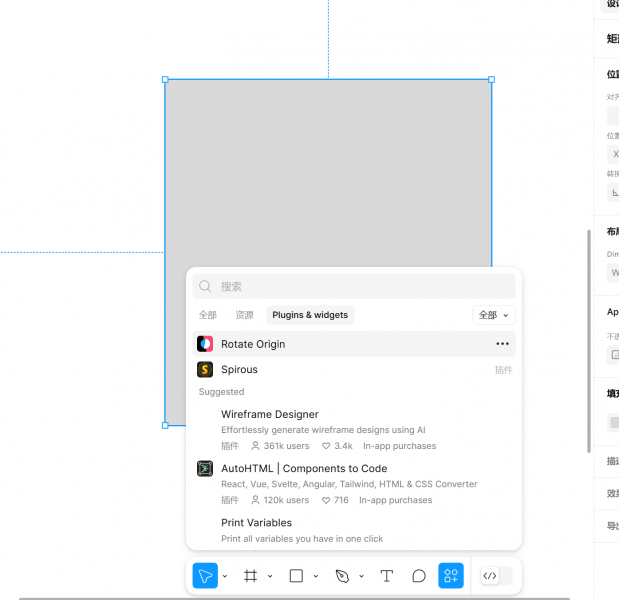Switch to the 资源 tab
Viewport: 619px width, 600px height.
pyautogui.click(x=244, y=315)
